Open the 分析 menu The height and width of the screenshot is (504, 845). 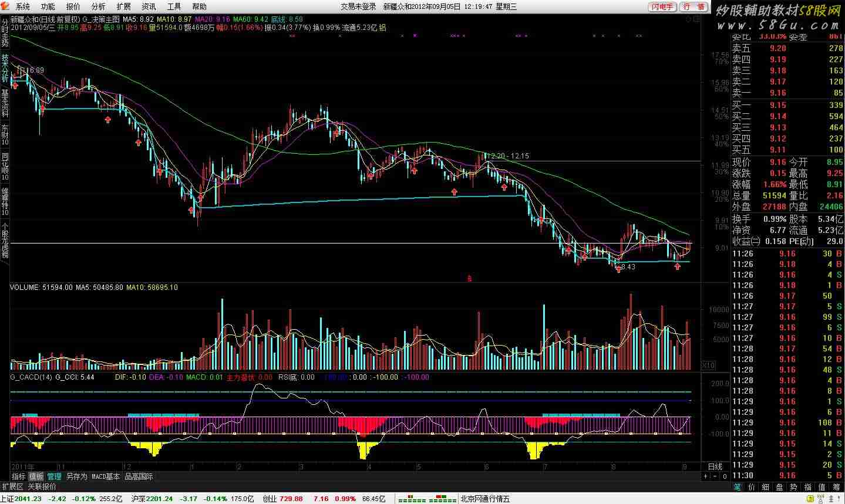pos(99,6)
